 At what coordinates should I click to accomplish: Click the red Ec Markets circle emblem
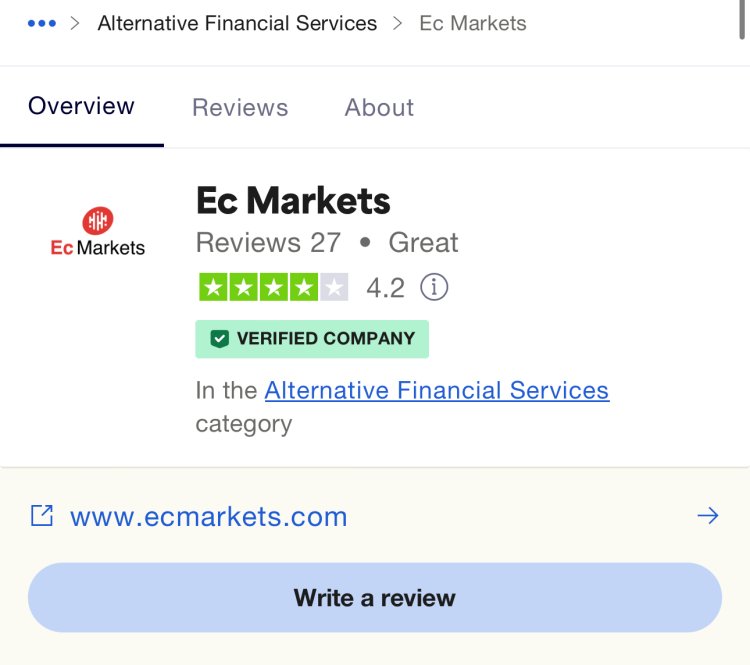point(98,221)
